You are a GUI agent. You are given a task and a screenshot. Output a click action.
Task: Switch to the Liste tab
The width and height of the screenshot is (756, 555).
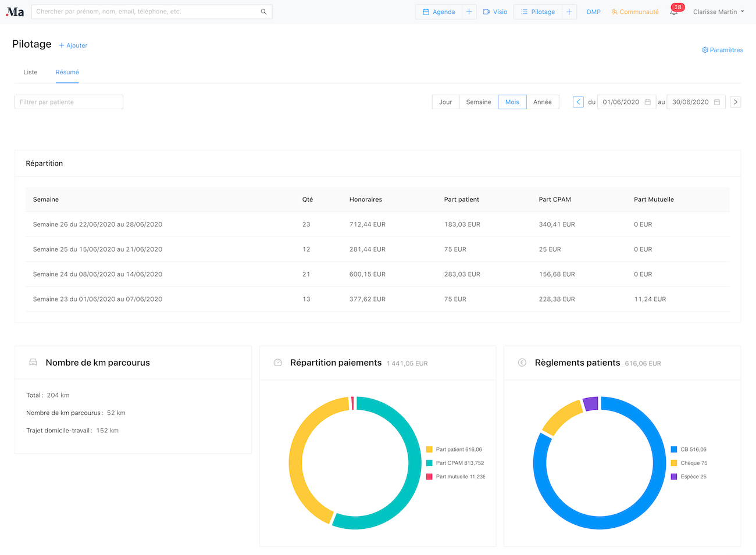tap(30, 72)
